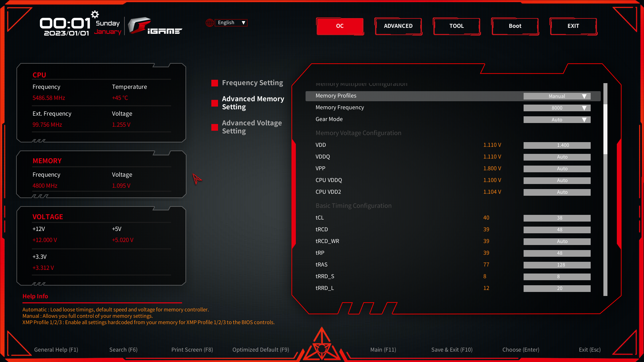Click Optimized Default (F9)
644x362 pixels.
coord(261,350)
